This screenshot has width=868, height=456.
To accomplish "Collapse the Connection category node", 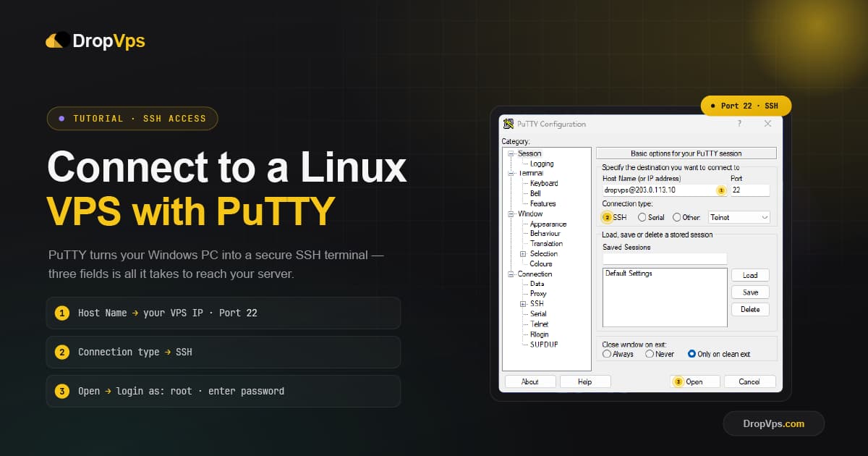I will coord(511,274).
